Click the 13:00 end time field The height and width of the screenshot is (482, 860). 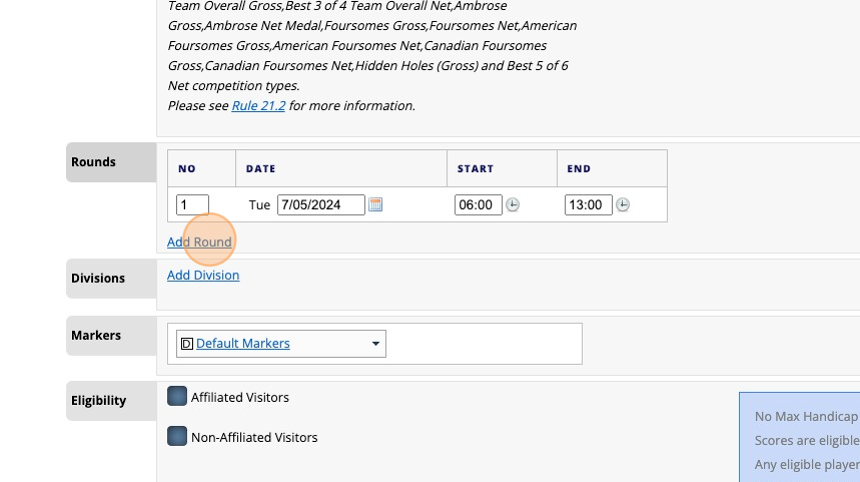pyautogui.click(x=588, y=205)
